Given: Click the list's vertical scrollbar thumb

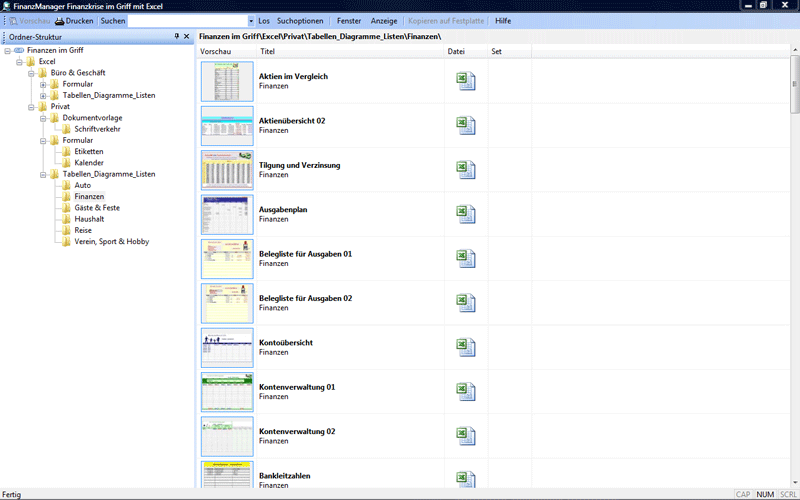Looking at the screenshot, I should click(x=795, y=84).
